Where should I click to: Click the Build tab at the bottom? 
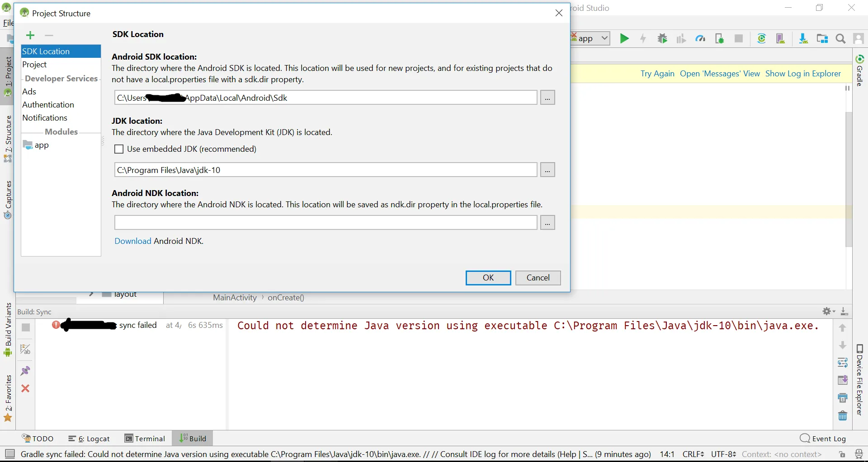(x=193, y=439)
